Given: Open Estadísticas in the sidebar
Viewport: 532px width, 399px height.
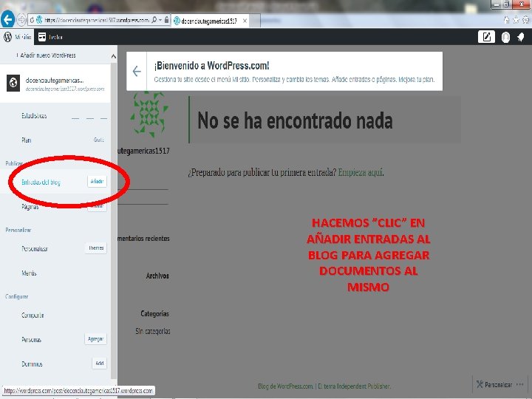Looking at the screenshot, I should (x=34, y=116).
